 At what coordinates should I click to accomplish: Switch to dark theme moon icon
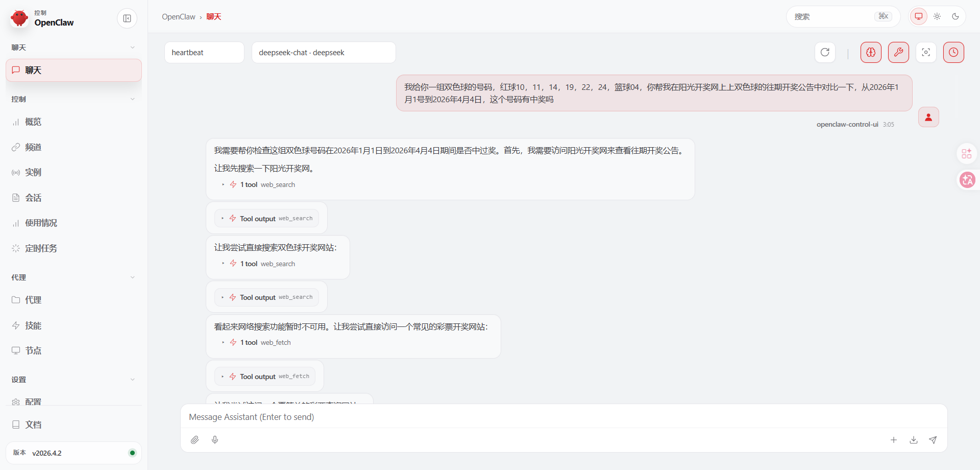click(955, 16)
